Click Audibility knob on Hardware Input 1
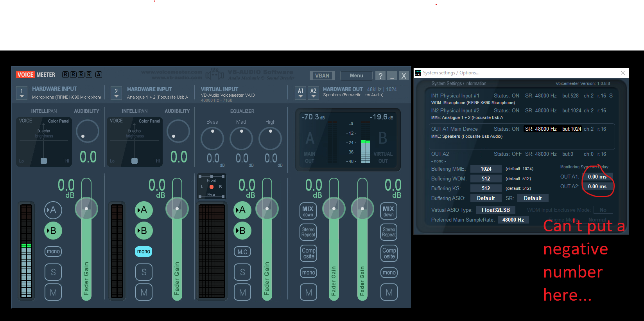The image size is (644, 321). click(88, 131)
